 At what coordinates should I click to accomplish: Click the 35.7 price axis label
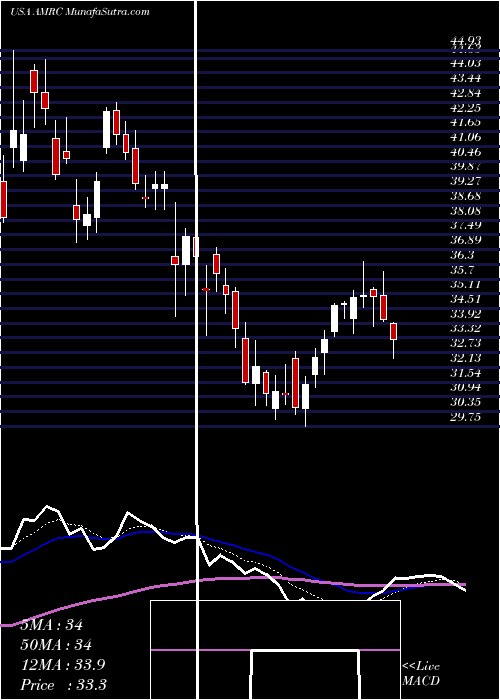pyautogui.click(x=462, y=270)
